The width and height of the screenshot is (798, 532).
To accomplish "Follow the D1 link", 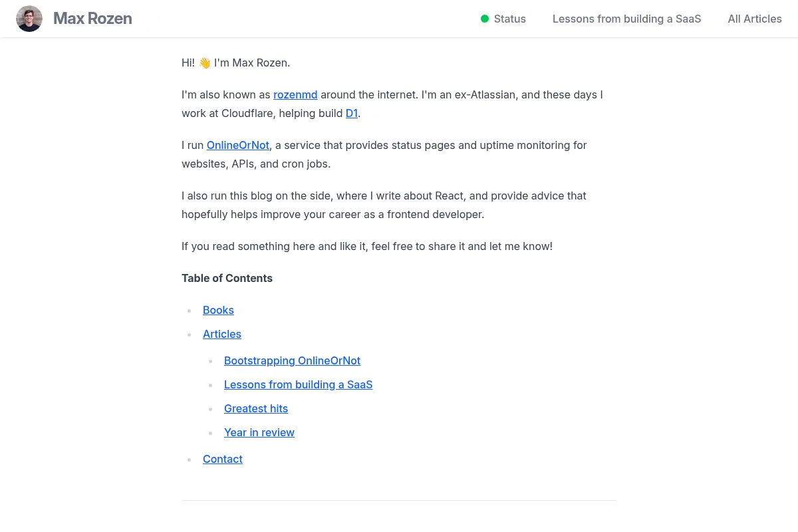I will point(352,113).
